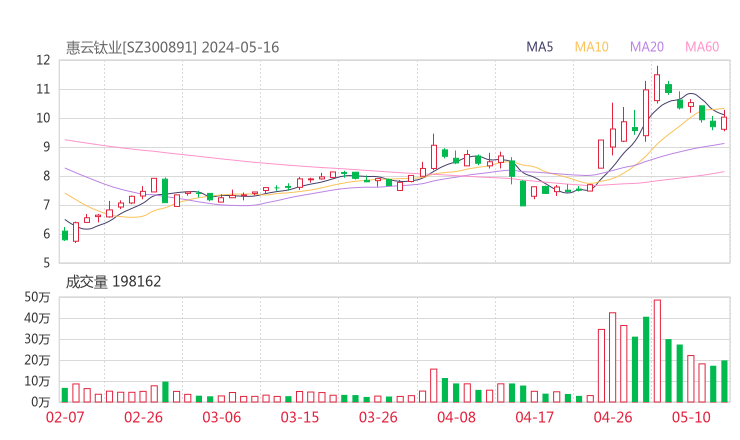740x440 pixels.
Task: Click the price axis label 9
Action: [x=46, y=147]
